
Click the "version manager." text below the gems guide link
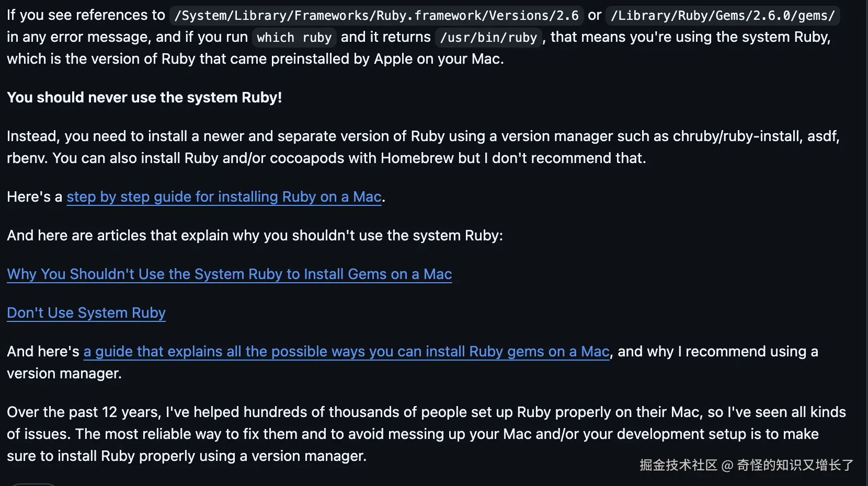pyautogui.click(x=64, y=374)
